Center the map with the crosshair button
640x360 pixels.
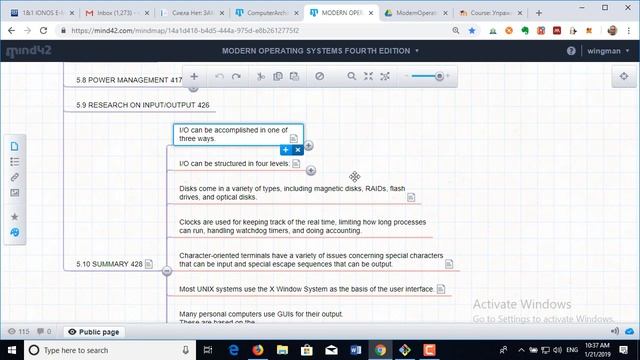tap(624, 76)
